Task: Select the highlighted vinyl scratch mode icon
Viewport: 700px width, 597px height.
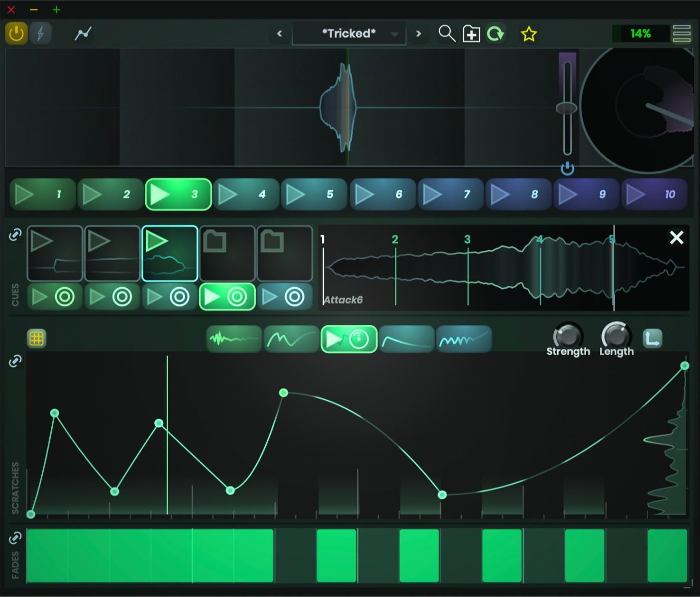Action: 349,339
